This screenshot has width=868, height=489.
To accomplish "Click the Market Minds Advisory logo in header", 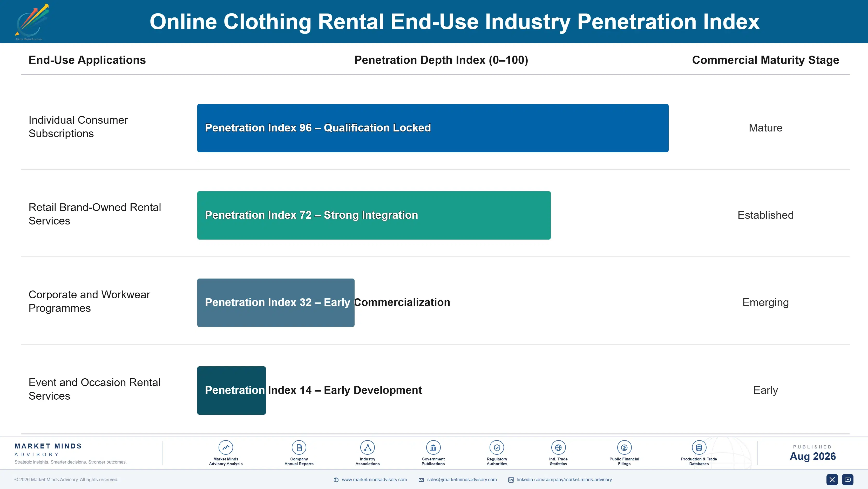I will coord(32,22).
